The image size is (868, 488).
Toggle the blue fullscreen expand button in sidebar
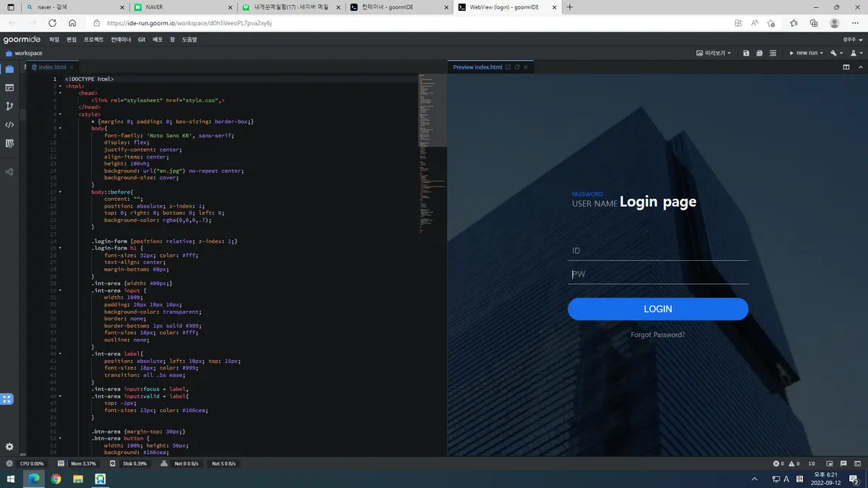coord(7,398)
